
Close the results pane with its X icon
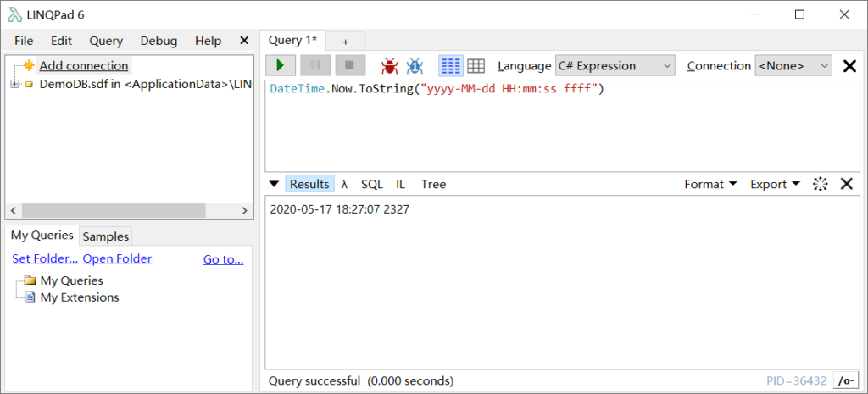tap(847, 184)
